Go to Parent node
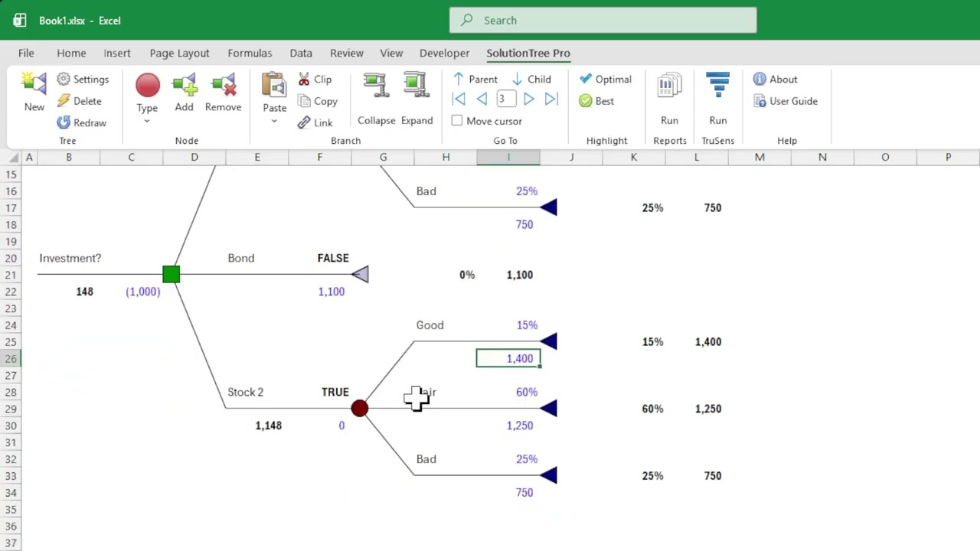The height and width of the screenshot is (551, 980). [x=475, y=80]
